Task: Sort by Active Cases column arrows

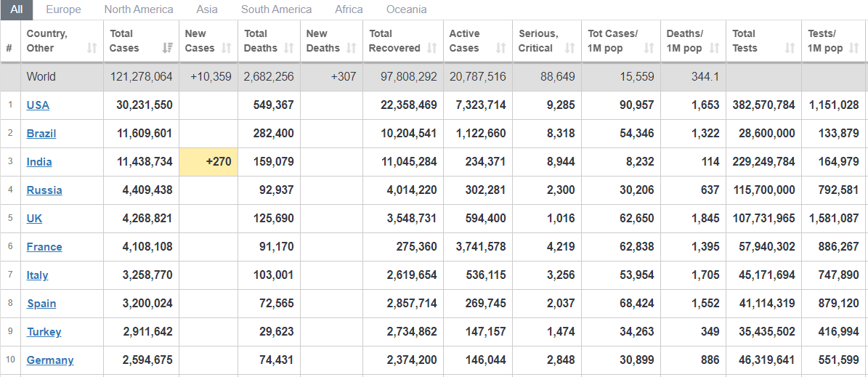Action: click(x=501, y=48)
